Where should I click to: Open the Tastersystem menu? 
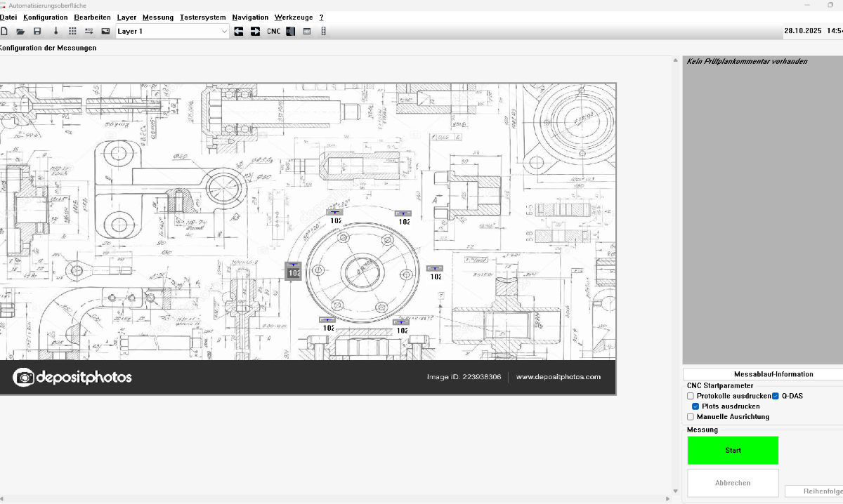point(202,17)
